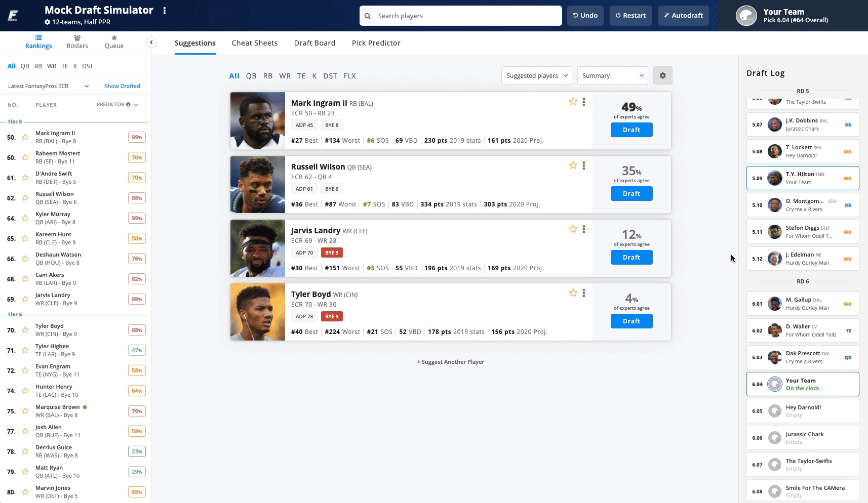This screenshot has height=503, width=868.
Task: Favorite Jarvis Landry in the suggestion card
Action: (x=573, y=229)
